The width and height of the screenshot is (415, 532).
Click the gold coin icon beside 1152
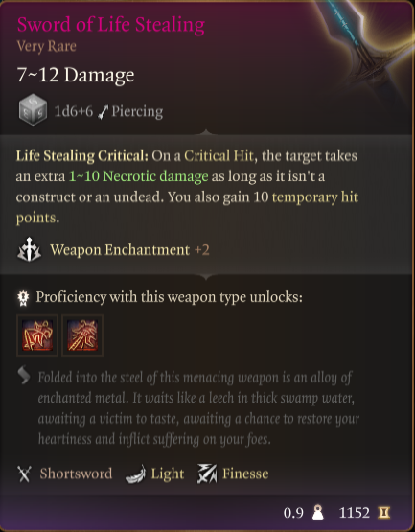(383, 512)
